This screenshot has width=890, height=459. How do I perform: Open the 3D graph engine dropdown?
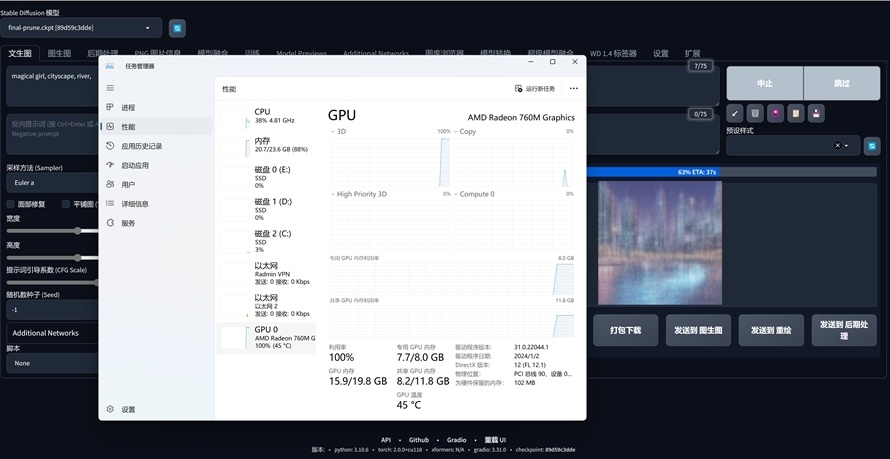pyautogui.click(x=338, y=132)
